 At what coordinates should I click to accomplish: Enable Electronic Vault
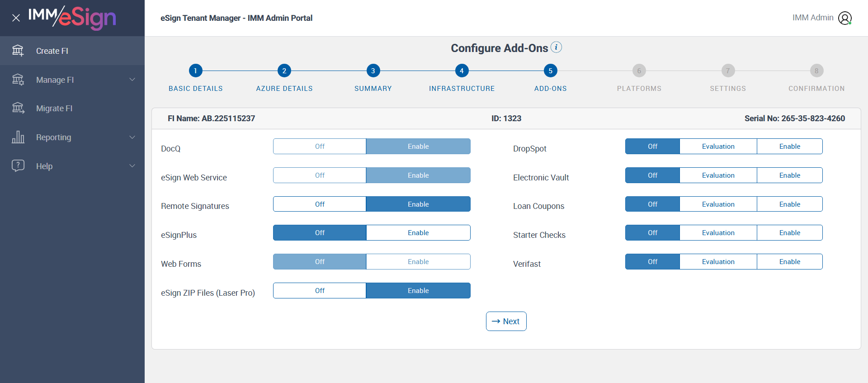click(x=790, y=175)
